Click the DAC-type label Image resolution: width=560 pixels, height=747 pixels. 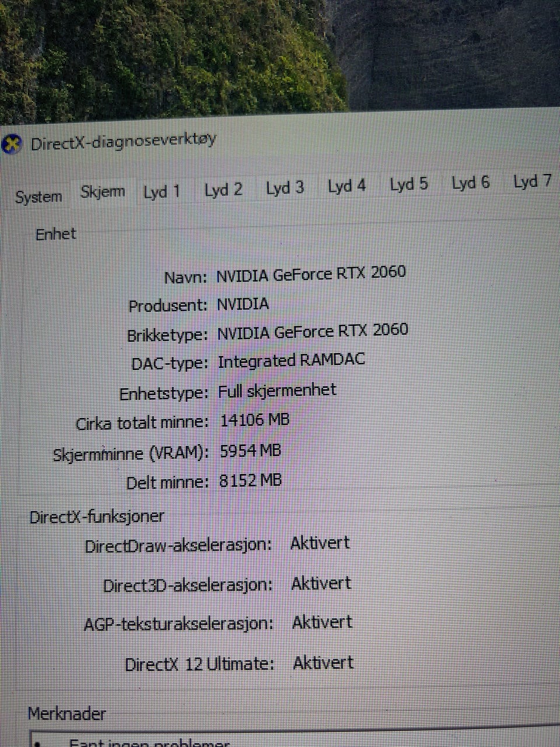point(169,364)
